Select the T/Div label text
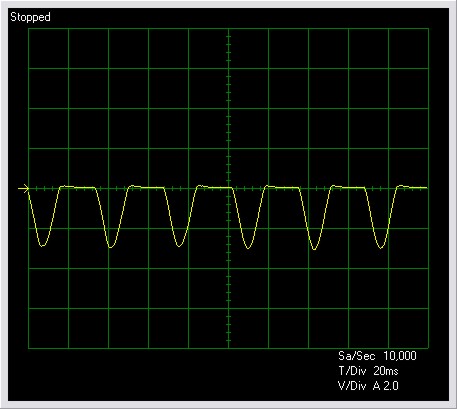The height and width of the screenshot is (409, 457). 352,371
